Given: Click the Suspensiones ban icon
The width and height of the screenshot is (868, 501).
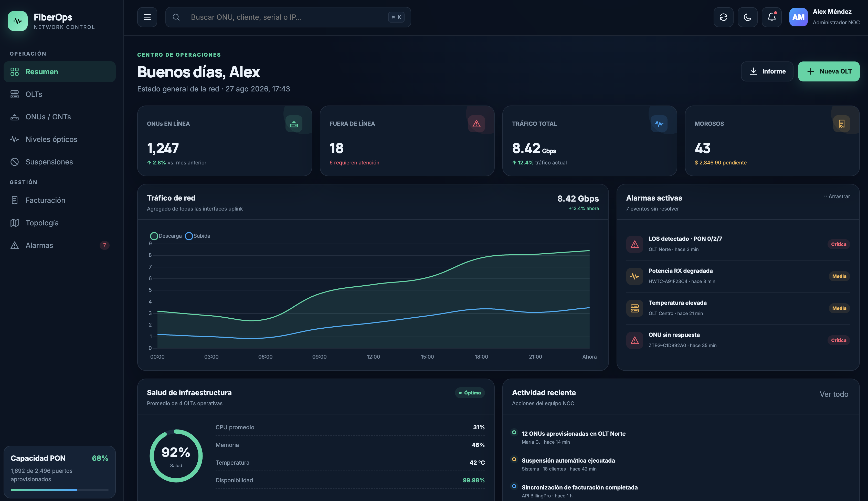Looking at the screenshot, I should pos(14,162).
